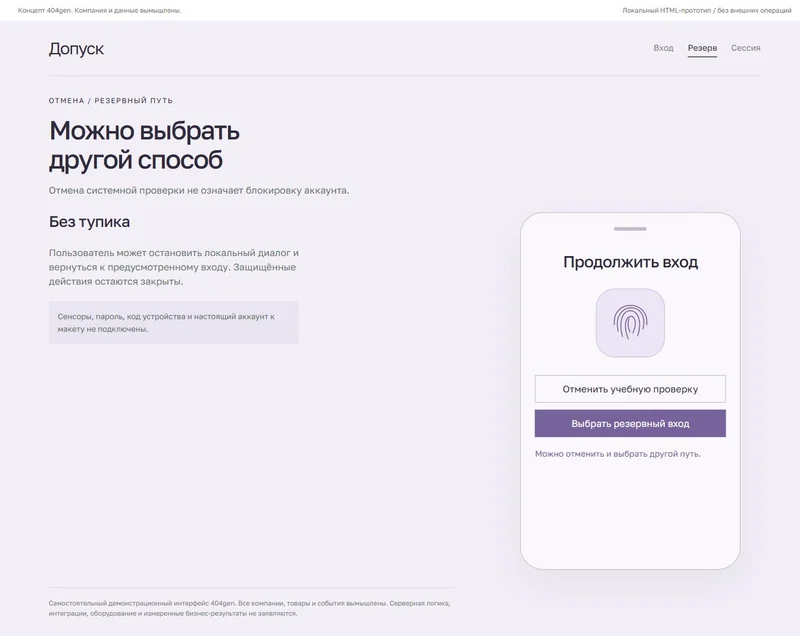800x636 pixels.
Task: Click the Продолжить вход heading
Action: [x=630, y=262]
